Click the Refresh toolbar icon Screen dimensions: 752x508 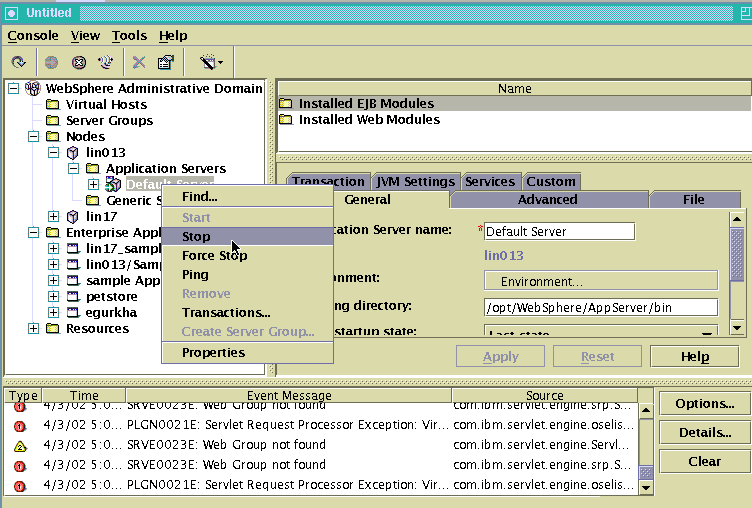click(x=19, y=62)
